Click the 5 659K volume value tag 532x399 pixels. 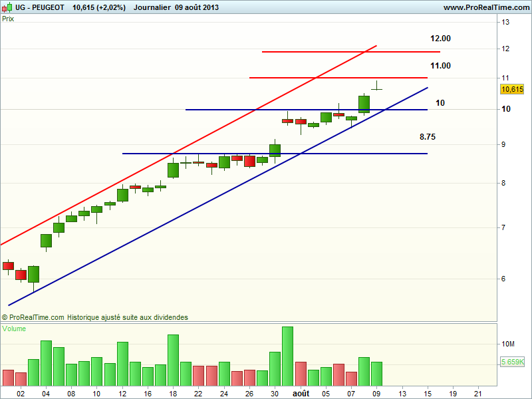pos(512,362)
